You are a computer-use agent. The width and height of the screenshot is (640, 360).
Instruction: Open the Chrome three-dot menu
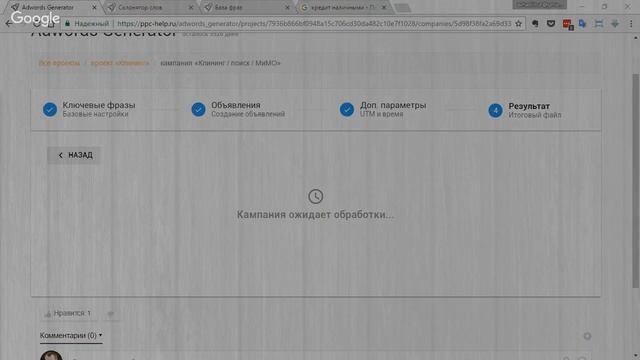631,24
